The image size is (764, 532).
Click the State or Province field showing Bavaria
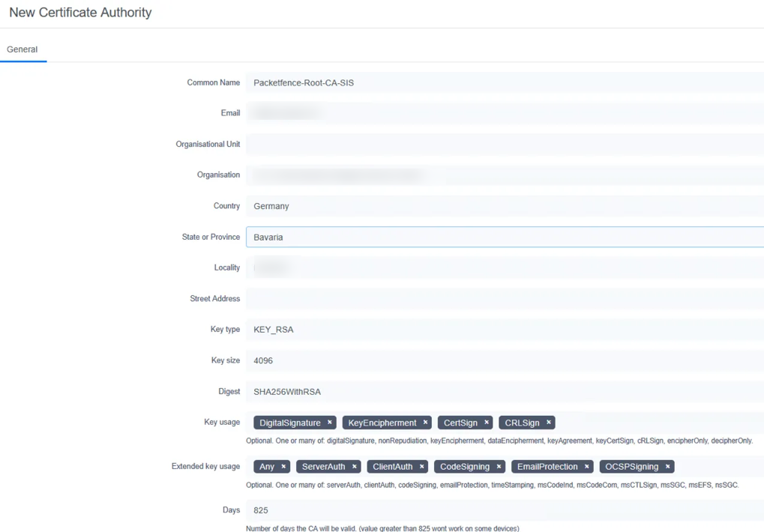[450, 237]
